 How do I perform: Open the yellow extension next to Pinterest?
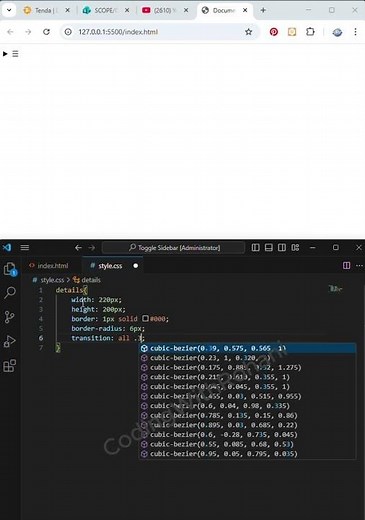point(292,32)
